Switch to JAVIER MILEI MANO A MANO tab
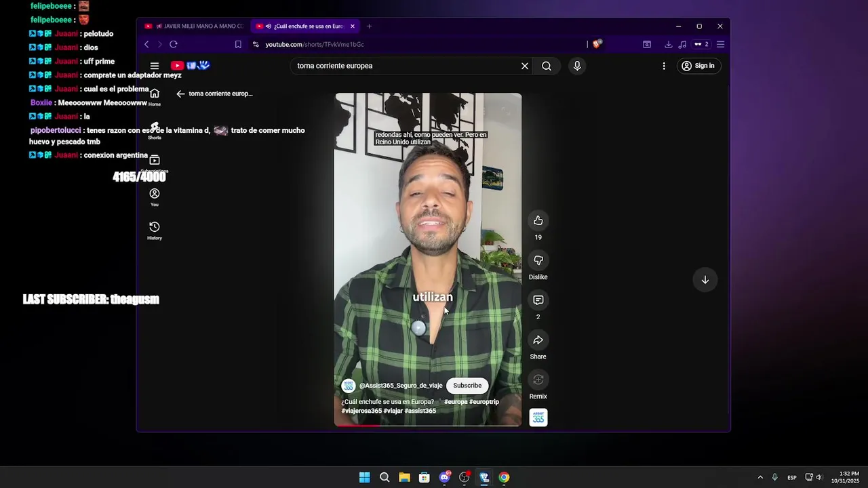This screenshot has height=488, width=868. coord(194,26)
